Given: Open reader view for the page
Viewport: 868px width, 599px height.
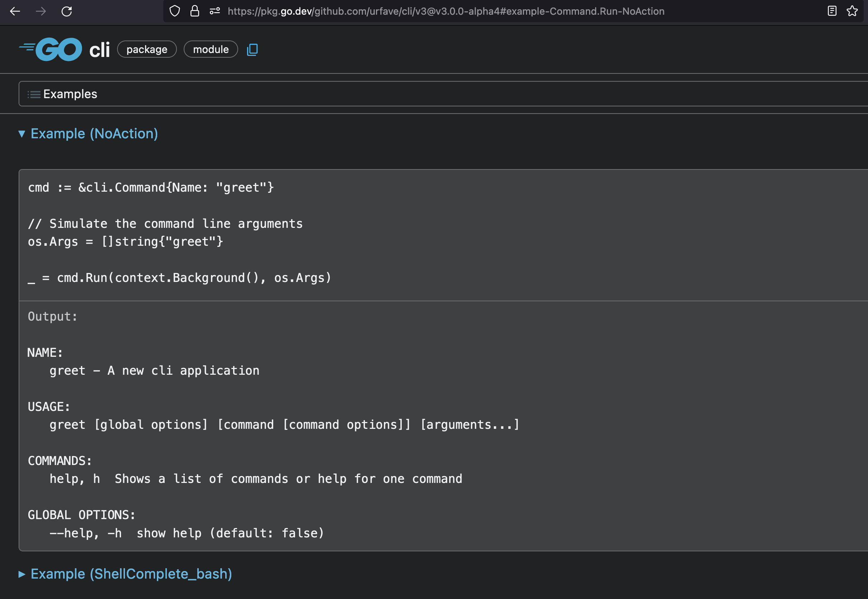Looking at the screenshot, I should click(832, 11).
